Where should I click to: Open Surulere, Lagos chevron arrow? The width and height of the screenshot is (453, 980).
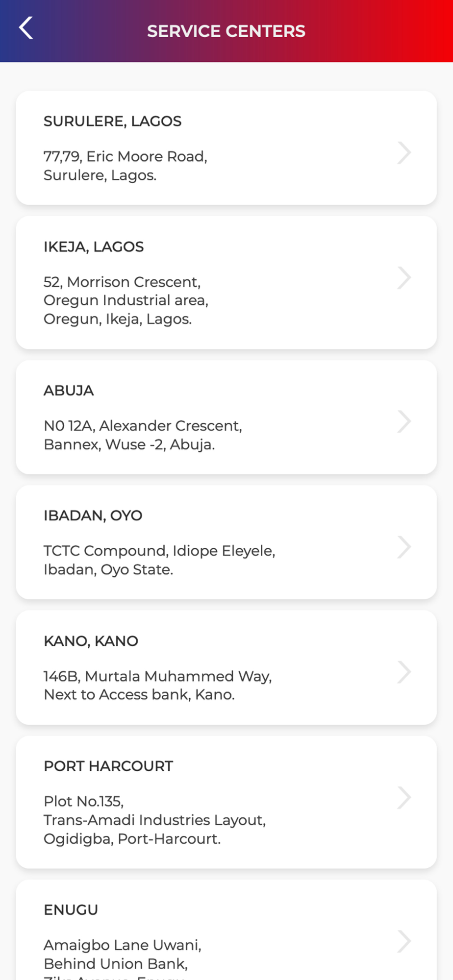404,153
